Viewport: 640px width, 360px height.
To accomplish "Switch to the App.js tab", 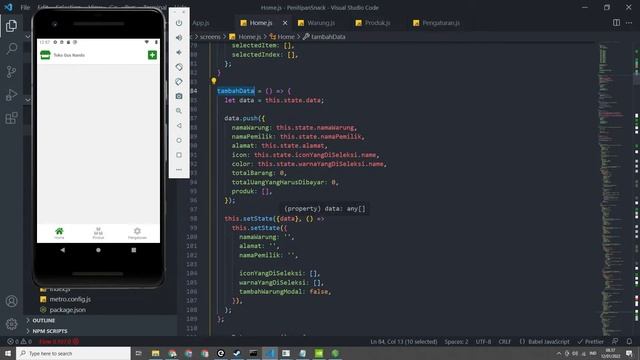I will pyautogui.click(x=200, y=23).
